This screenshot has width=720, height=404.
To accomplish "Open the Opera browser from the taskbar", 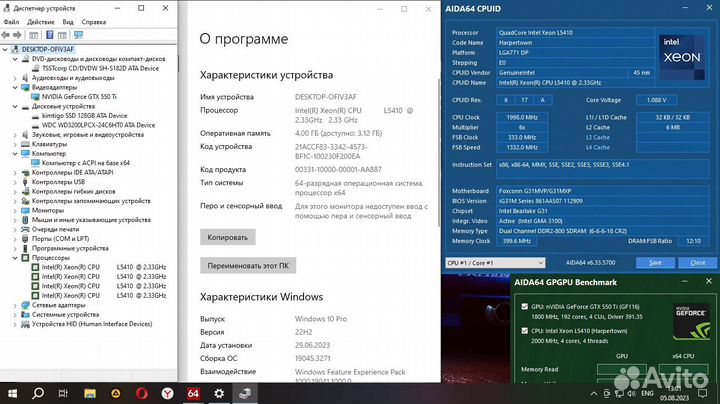I will pos(142,392).
